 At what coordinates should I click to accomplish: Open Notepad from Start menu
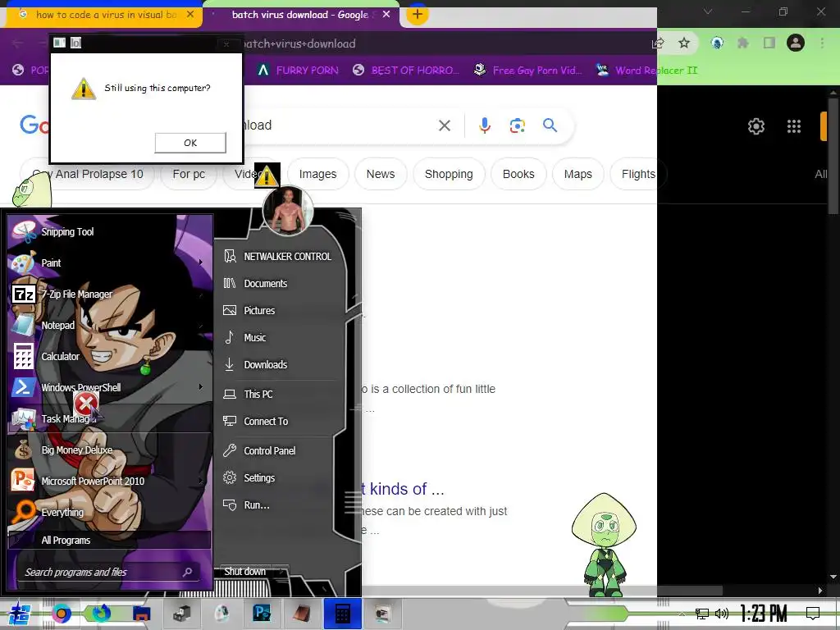tap(109, 325)
